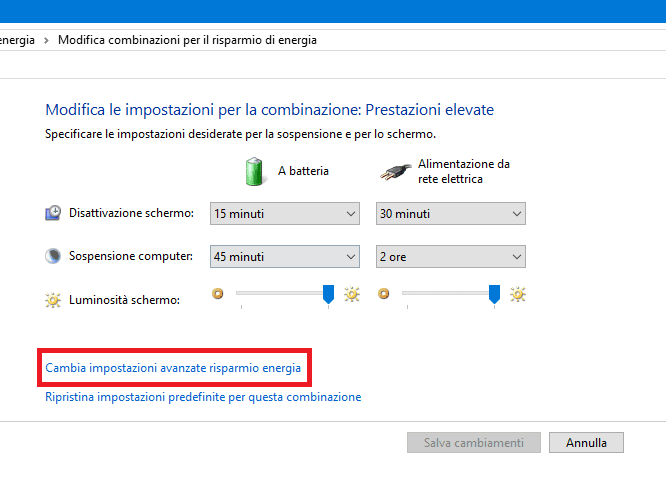Click the battery brightness slider handle
The height and width of the screenshot is (498, 666).
[328, 294]
